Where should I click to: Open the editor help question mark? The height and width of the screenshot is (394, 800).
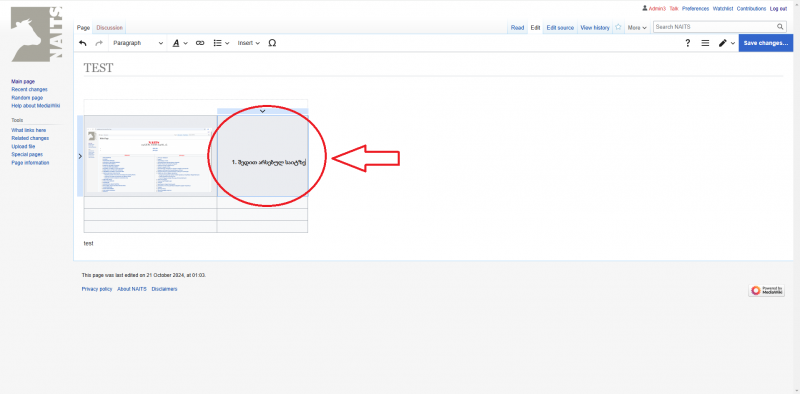coord(687,43)
